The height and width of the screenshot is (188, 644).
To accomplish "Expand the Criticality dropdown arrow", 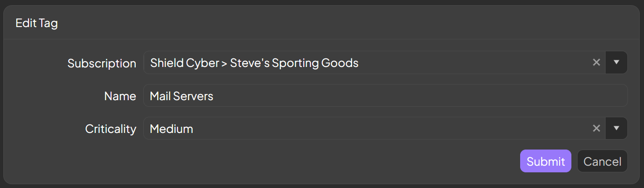I will coord(616,128).
